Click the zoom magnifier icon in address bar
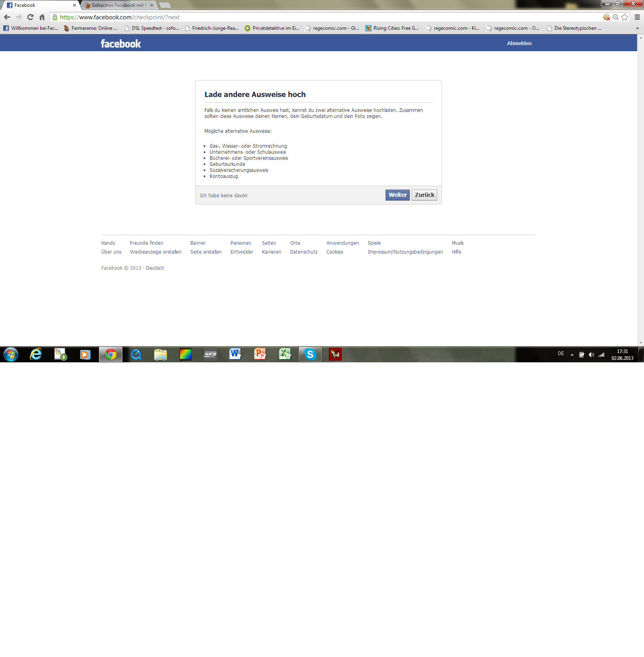 click(616, 17)
